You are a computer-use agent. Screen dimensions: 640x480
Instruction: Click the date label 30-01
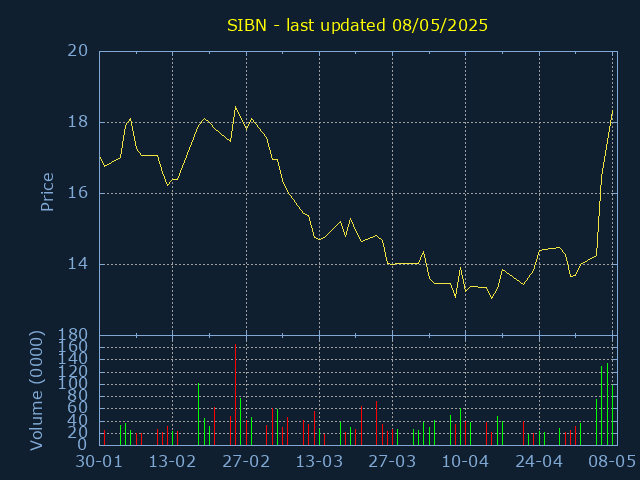(x=99, y=462)
